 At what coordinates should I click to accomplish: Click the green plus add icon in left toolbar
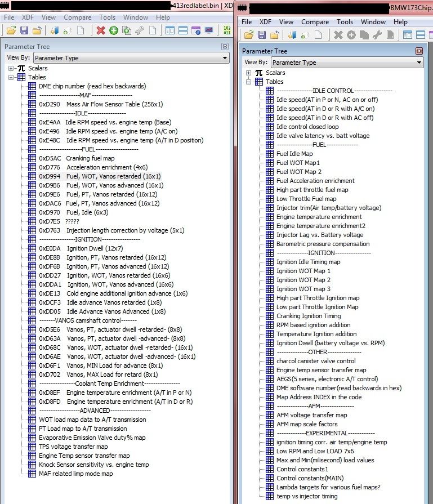[113, 30]
